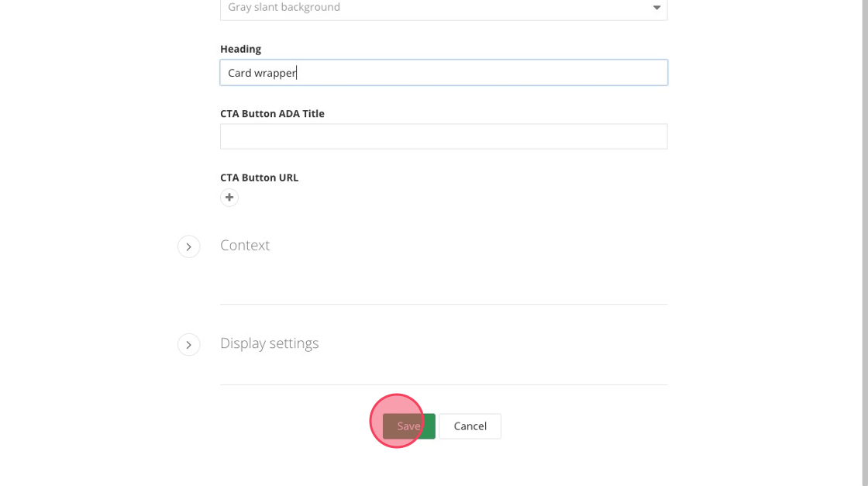Click the word 'Gray' in the dropdown

pos(240,8)
